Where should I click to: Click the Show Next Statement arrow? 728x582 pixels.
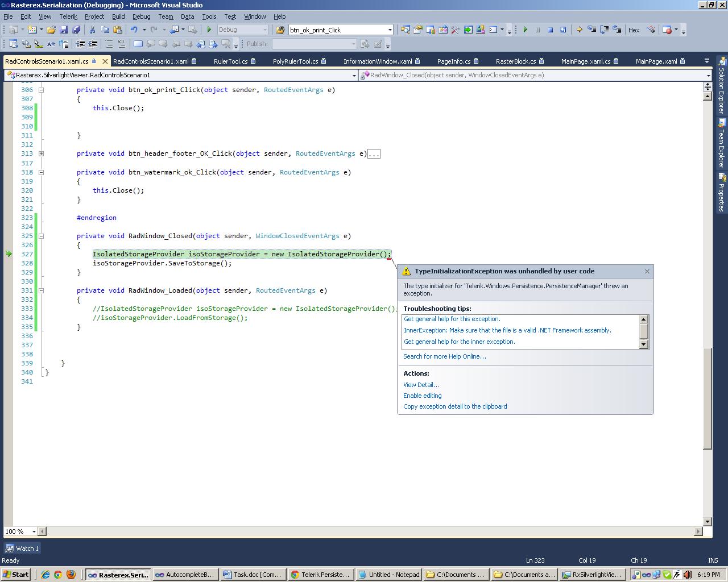click(x=579, y=30)
